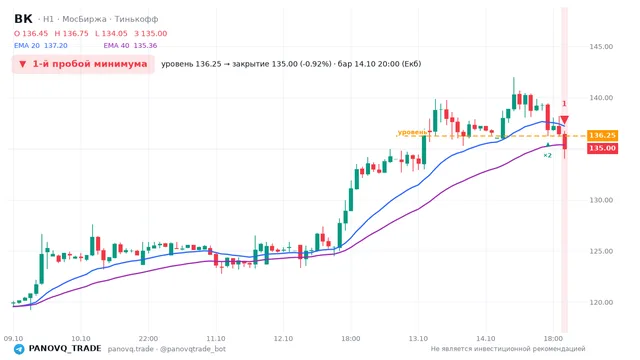The image size is (640, 360).
Task: Click the red down-triangle breakout marker
Action: (x=564, y=120)
